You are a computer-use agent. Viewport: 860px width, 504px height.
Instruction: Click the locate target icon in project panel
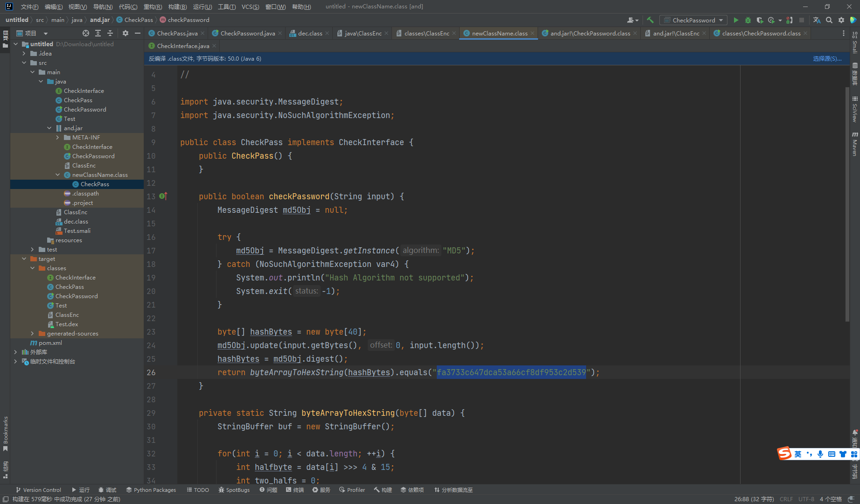click(x=86, y=33)
